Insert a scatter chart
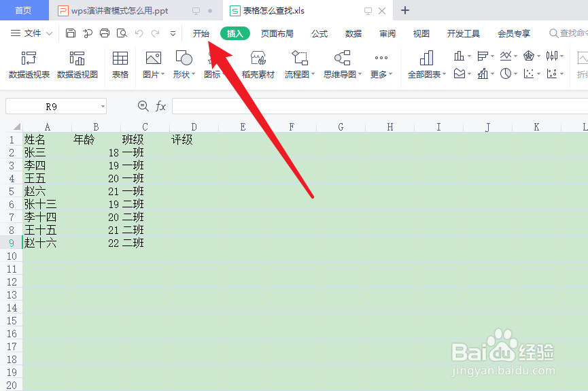Screen dimensions: 588x391 coord(529,73)
